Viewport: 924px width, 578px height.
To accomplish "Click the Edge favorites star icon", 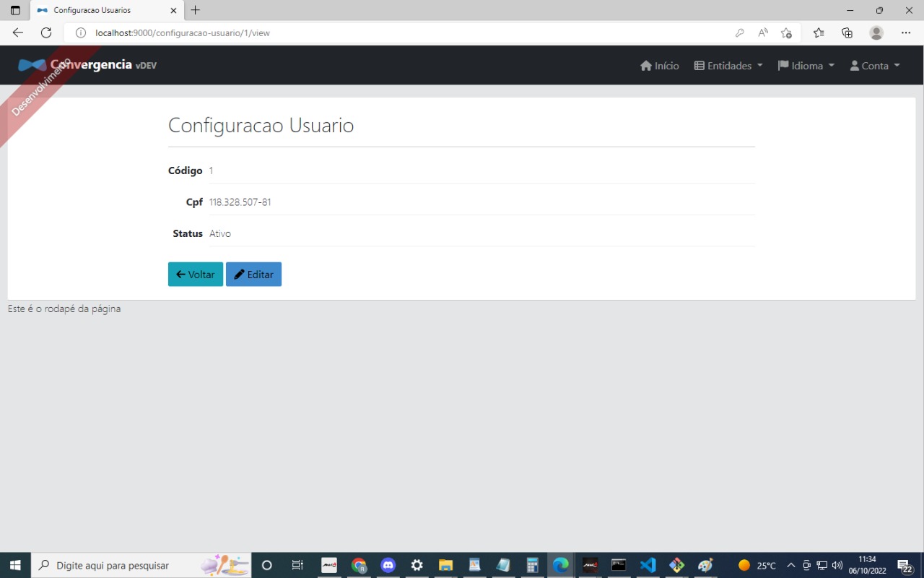I will (818, 33).
